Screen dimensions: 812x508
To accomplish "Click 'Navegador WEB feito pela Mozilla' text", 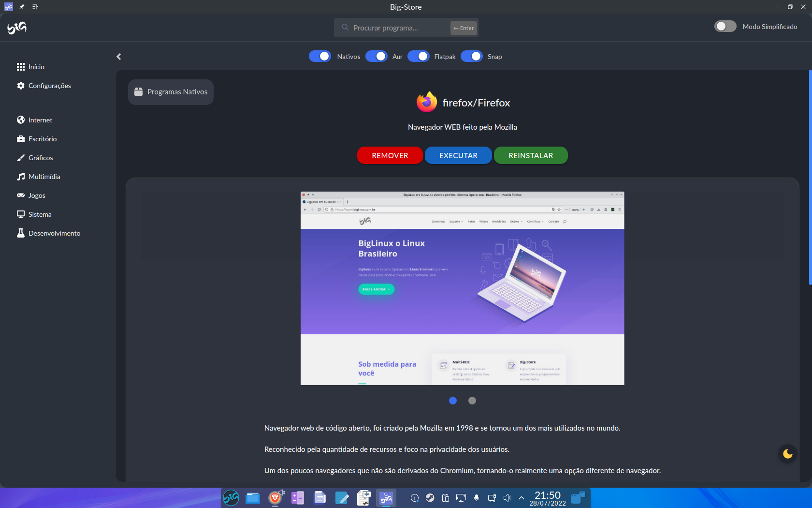I will (x=463, y=127).
